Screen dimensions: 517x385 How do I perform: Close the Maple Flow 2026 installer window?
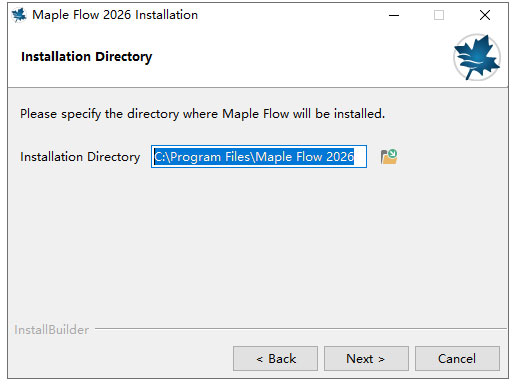coord(485,15)
